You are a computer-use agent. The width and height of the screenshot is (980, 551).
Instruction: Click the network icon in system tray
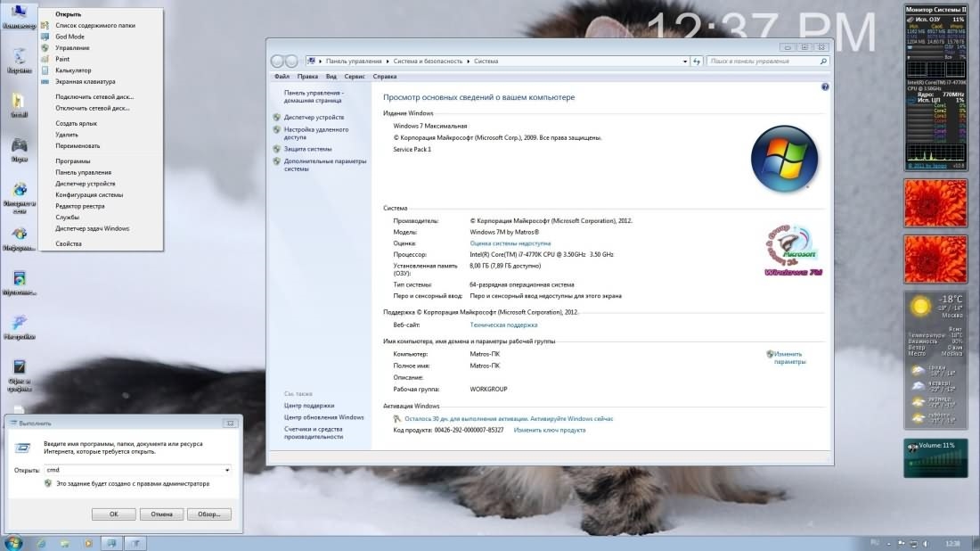(x=913, y=544)
